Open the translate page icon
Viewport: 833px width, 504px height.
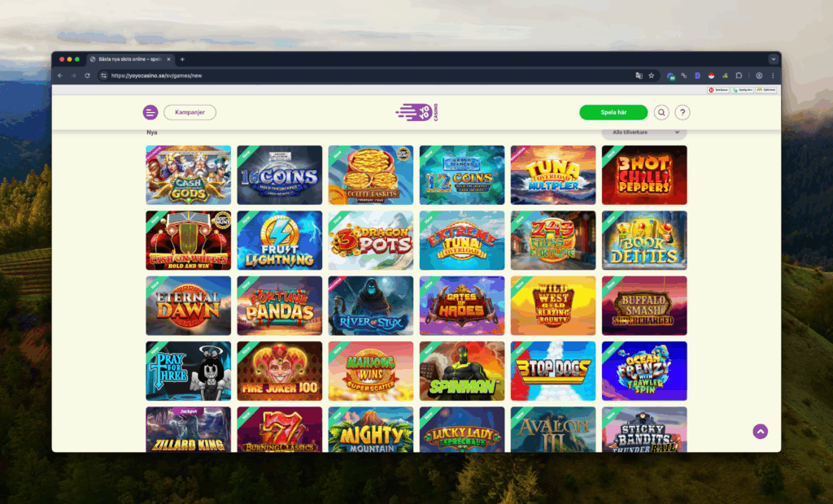pyautogui.click(x=639, y=76)
